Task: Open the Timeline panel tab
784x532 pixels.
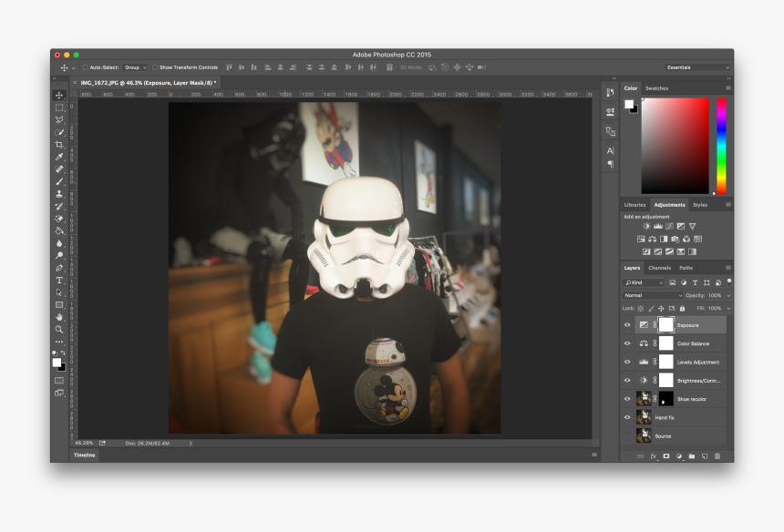Action: 85,455
